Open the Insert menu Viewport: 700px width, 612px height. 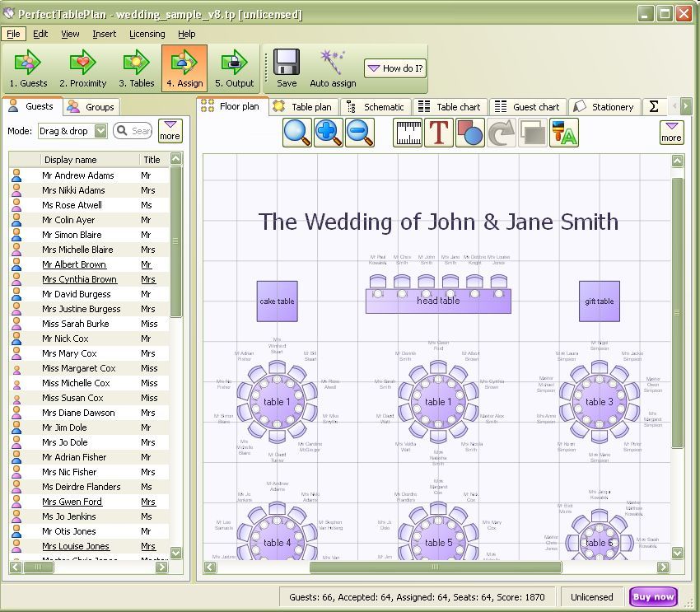coord(104,34)
